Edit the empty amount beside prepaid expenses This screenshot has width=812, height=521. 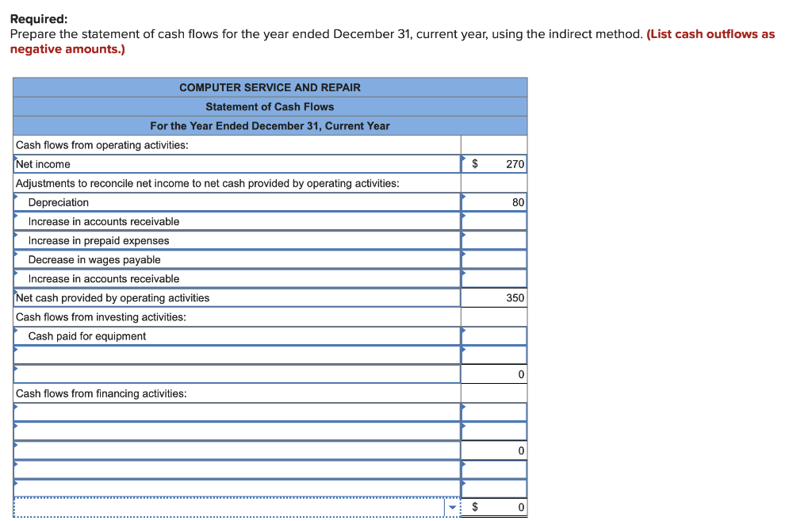point(493,240)
